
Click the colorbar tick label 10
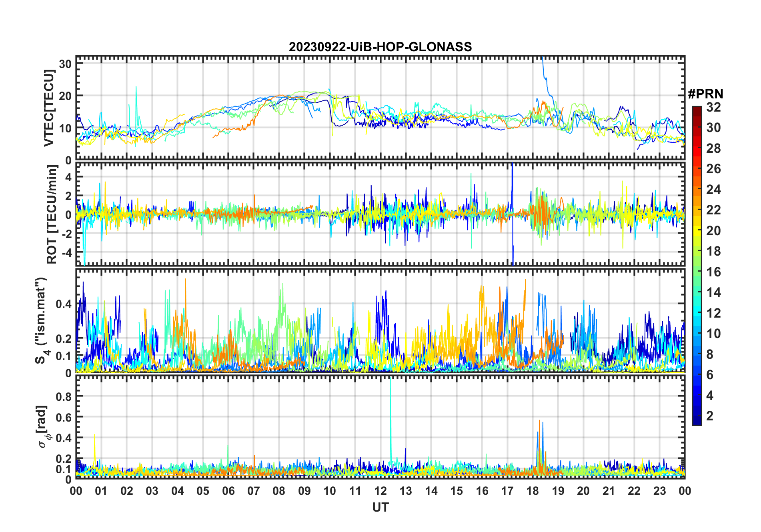click(713, 334)
